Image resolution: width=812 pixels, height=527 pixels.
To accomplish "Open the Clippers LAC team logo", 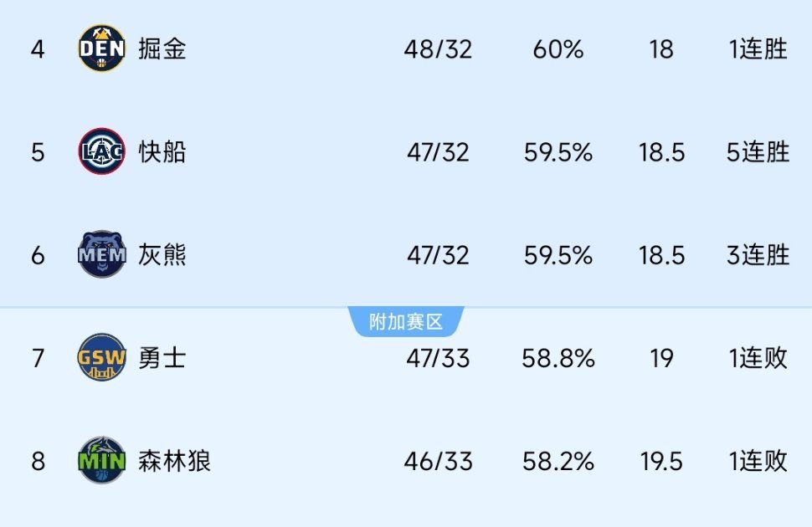I will (101, 151).
